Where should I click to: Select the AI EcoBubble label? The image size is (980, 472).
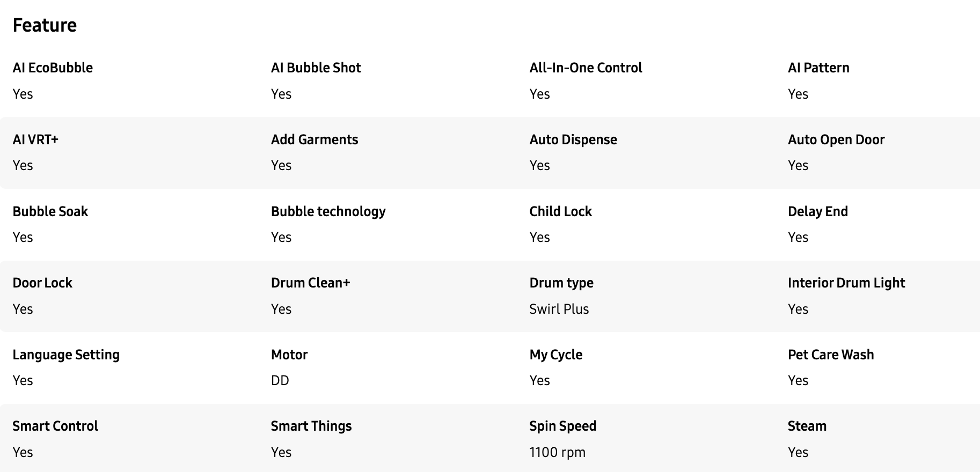point(53,68)
